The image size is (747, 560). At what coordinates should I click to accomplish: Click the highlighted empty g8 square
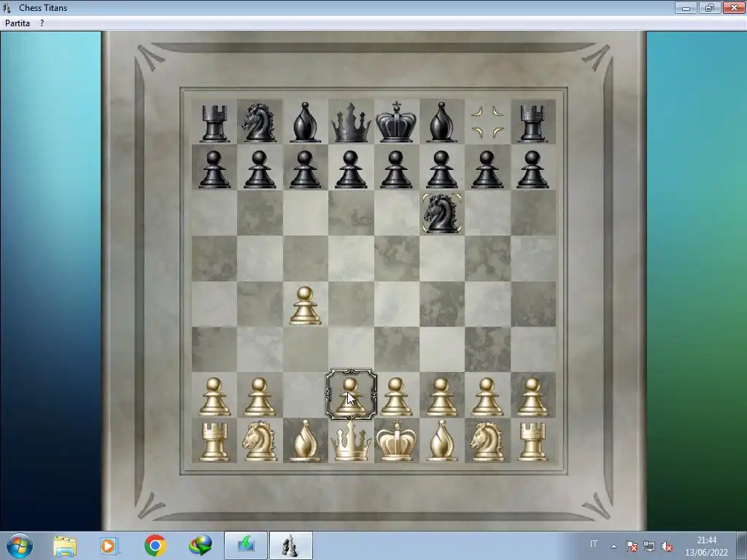tap(487, 122)
